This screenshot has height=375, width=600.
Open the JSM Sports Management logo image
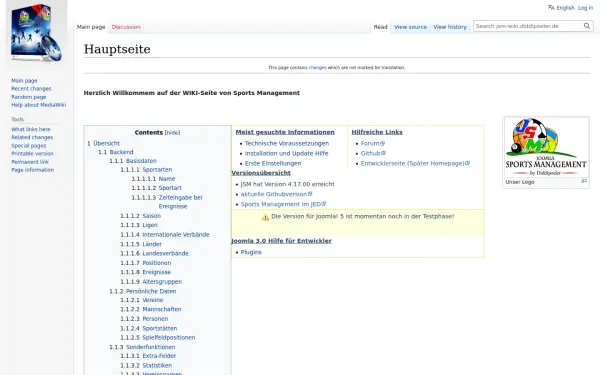[546, 147]
